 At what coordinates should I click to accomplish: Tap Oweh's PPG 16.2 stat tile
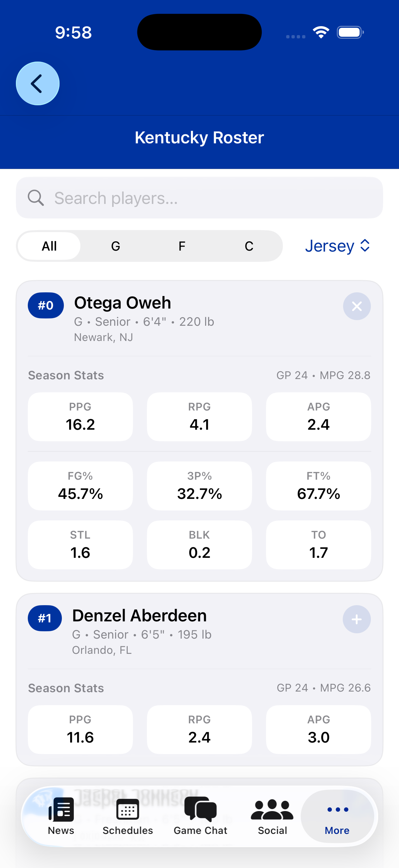[80, 416]
